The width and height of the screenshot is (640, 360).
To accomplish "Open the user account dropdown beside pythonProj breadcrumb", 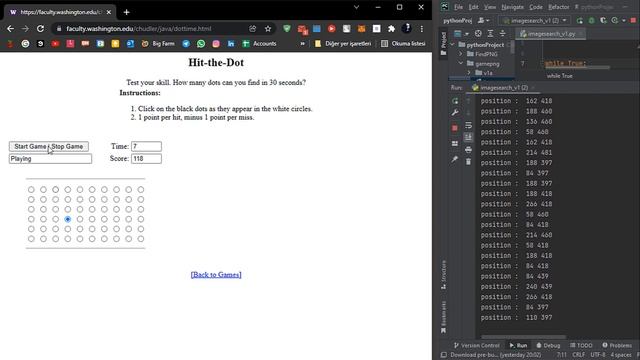I will click(483, 20).
